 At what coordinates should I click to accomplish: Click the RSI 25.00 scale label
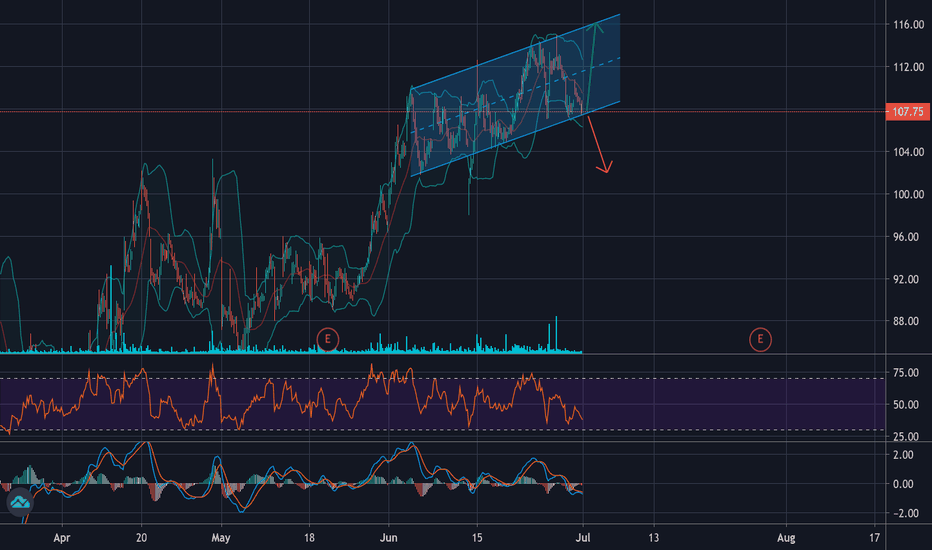[906, 436]
